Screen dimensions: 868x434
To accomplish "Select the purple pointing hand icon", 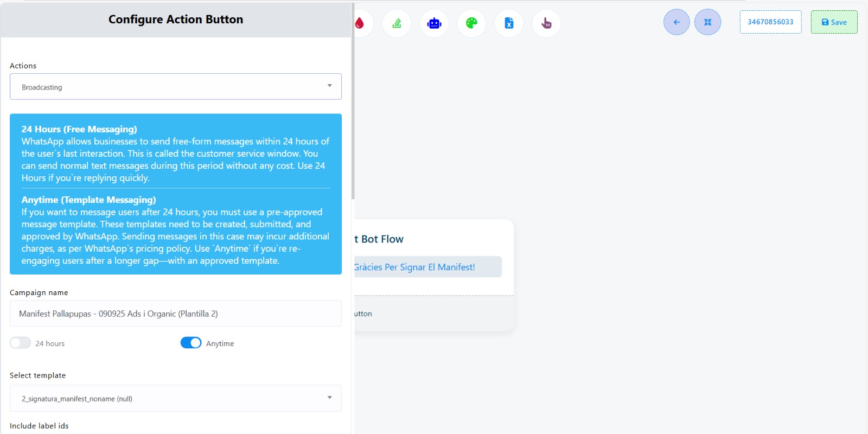I will click(546, 23).
